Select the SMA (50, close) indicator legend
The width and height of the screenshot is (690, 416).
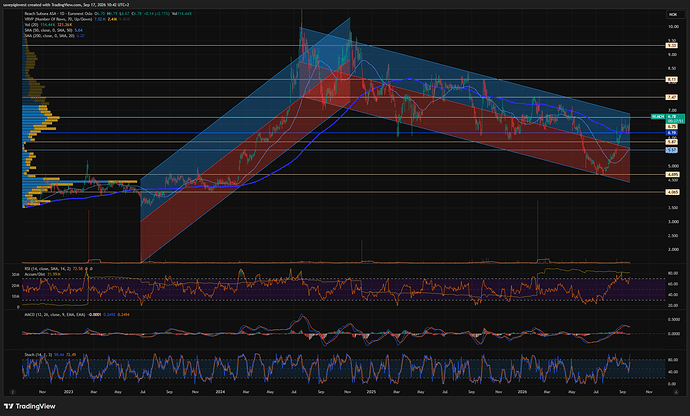coord(48,30)
